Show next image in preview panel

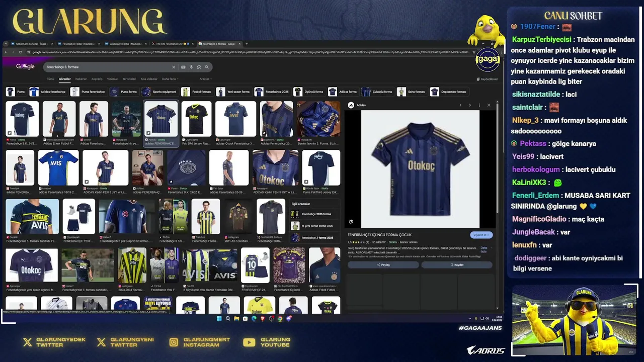tap(470, 105)
